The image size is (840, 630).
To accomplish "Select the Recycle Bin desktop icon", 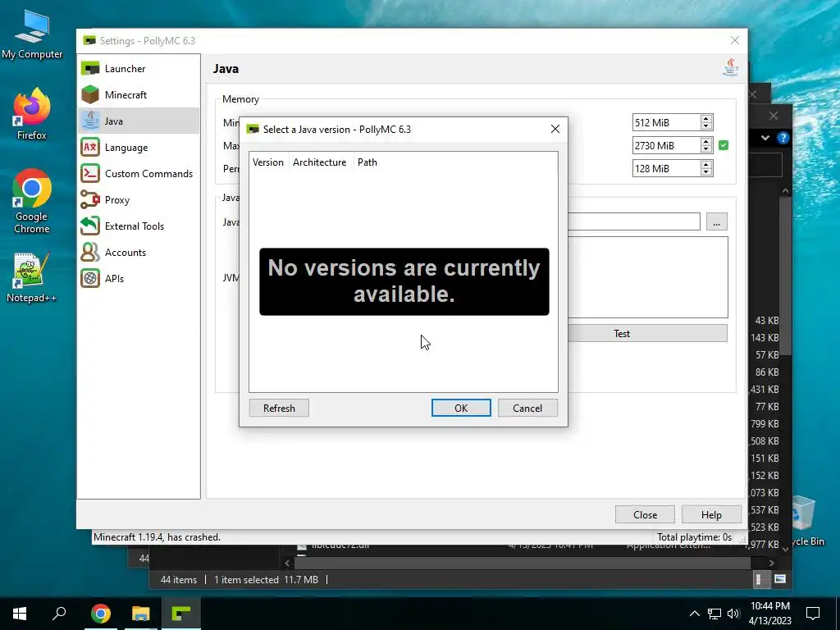I will [x=806, y=519].
